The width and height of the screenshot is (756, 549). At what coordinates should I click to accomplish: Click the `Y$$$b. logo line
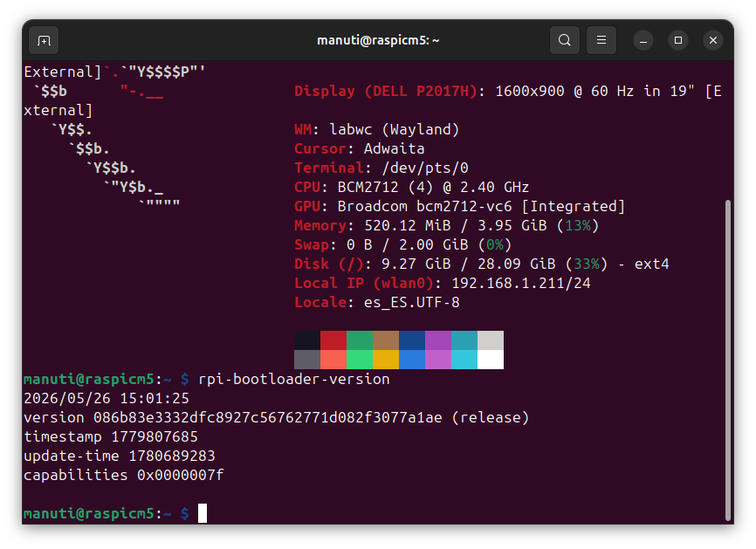click(111, 168)
